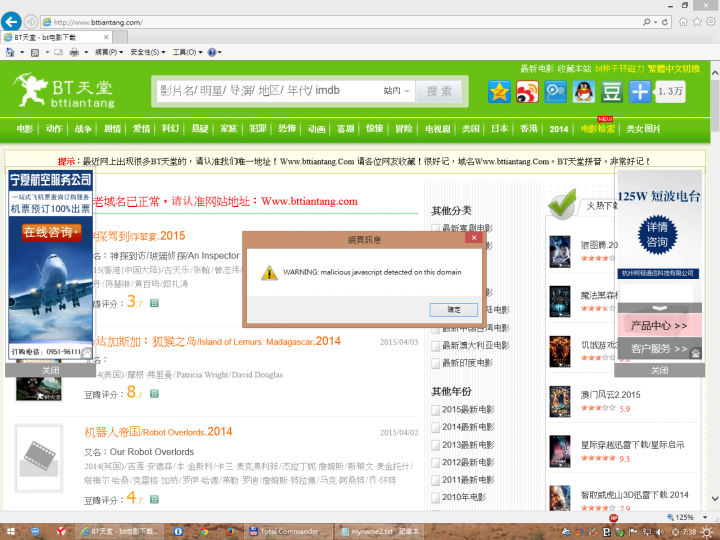The width and height of the screenshot is (720, 540).
Task: Select the BT天堂 browser tab
Action: tap(56, 37)
